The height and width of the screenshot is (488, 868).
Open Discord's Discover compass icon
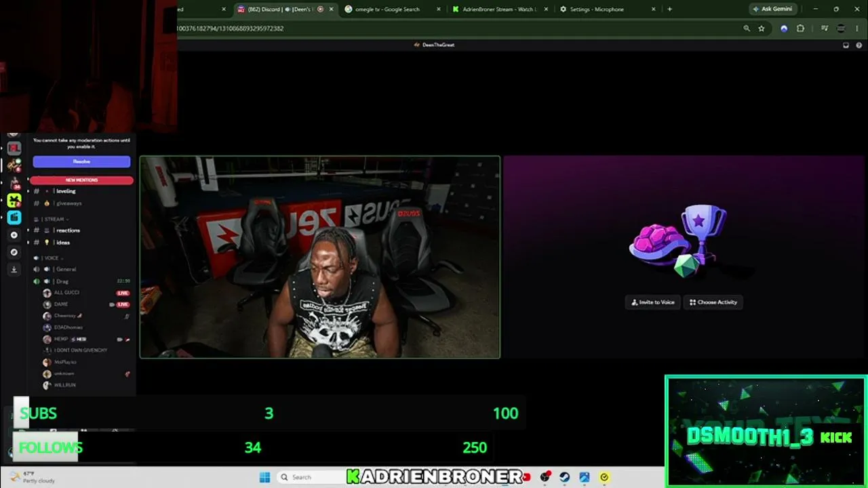(x=14, y=252)
